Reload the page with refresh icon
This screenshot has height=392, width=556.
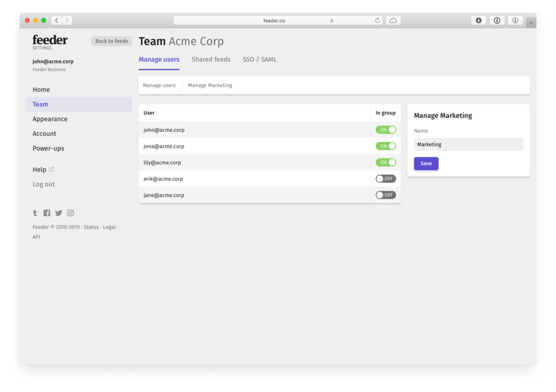pos(377,21)
